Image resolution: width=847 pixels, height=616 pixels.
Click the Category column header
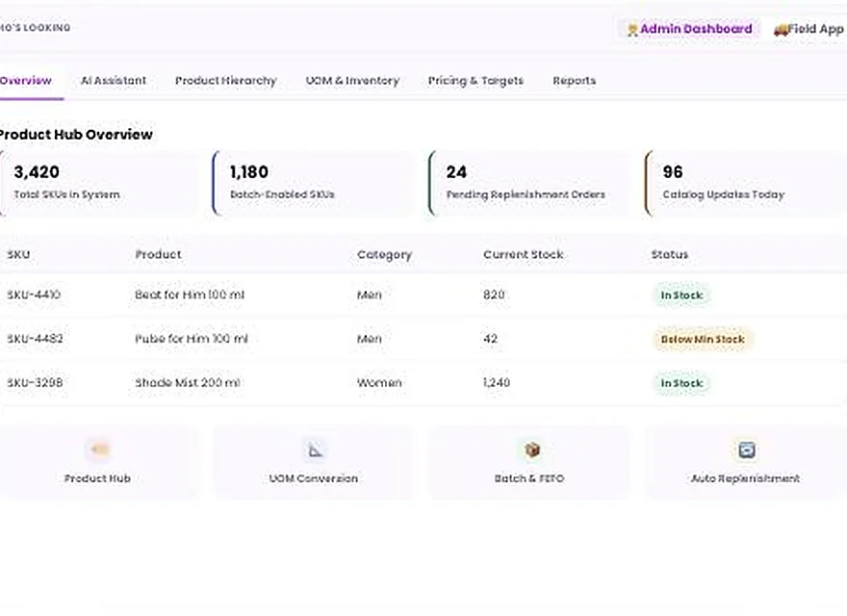point(384,254)
